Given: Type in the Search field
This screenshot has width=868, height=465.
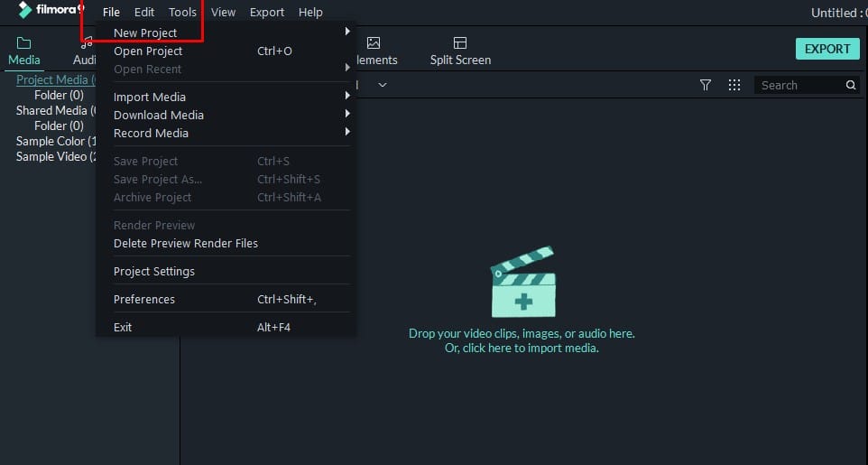Looking at the screenshot, I should (x=799, y=85).
